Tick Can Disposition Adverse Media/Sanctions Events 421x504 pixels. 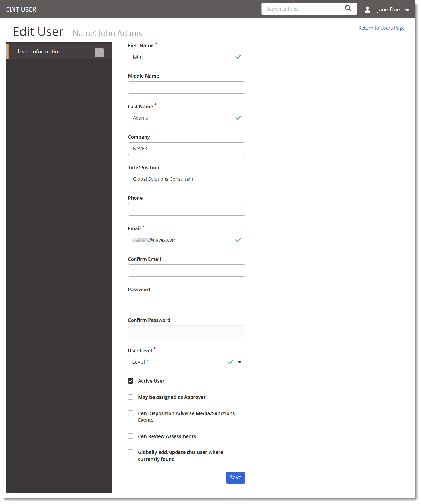tap(131, 413)
